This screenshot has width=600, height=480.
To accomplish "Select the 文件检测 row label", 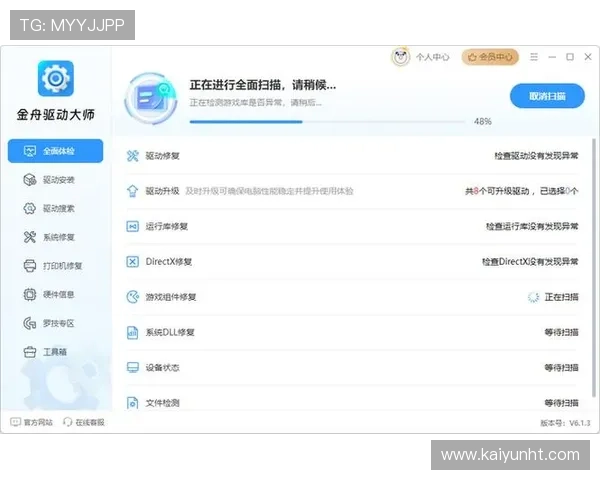I will point(162,403).
